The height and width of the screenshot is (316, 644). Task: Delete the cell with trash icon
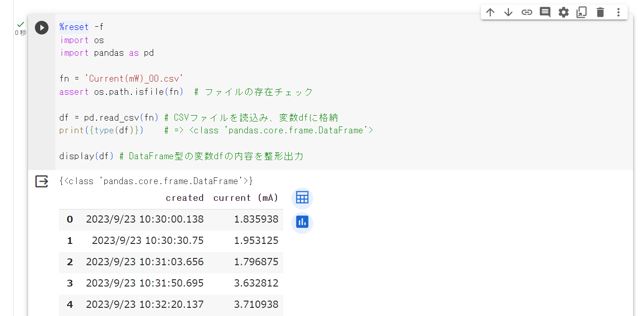(x=600, y=12)
